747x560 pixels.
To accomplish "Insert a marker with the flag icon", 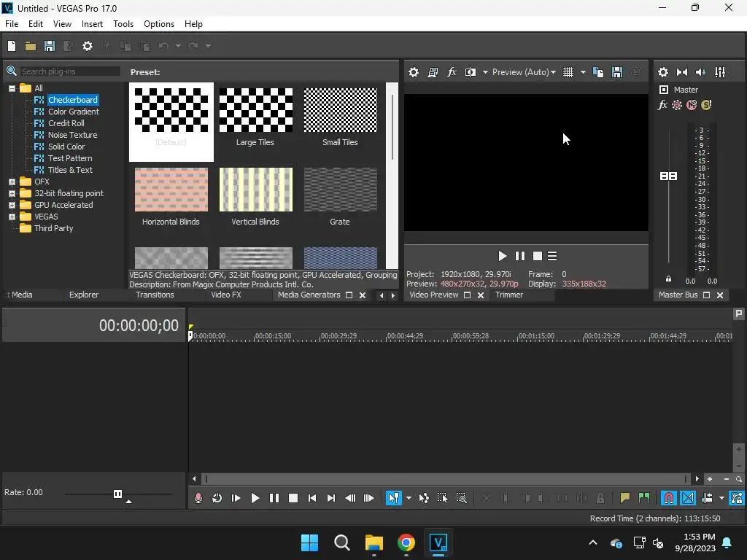I will click(x=625, y=498).
